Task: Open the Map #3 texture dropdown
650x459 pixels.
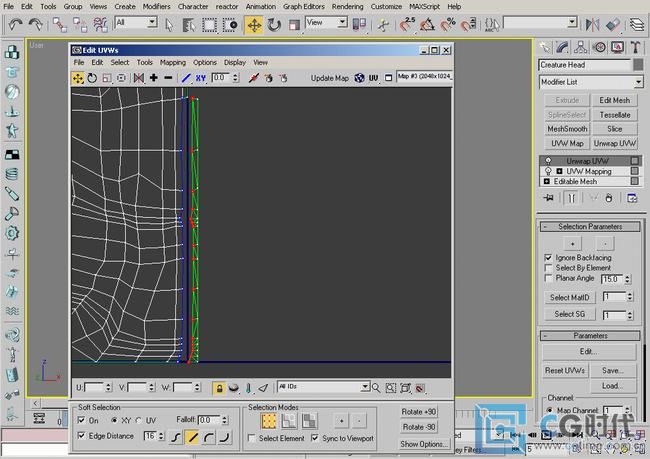Action: click(x=424, y=77)
